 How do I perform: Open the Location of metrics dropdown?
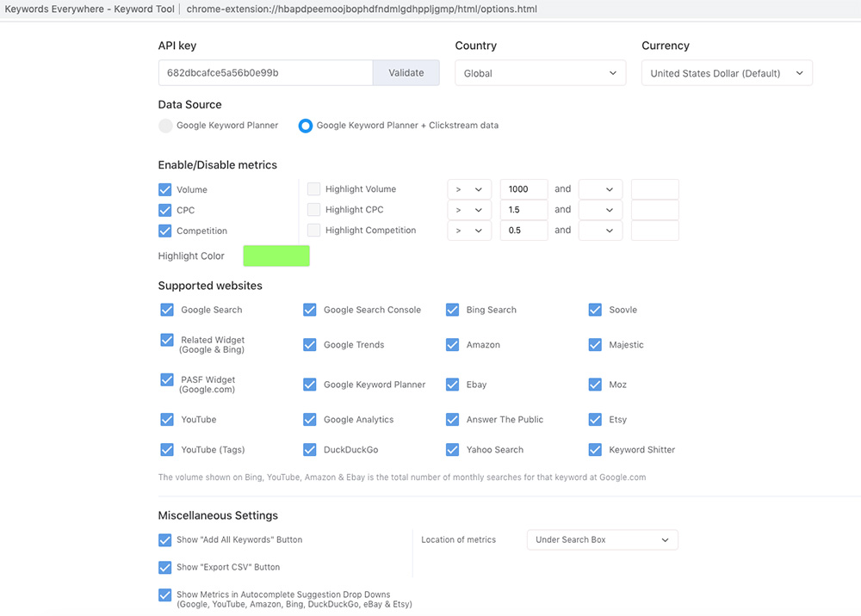(x=602, y=539)
